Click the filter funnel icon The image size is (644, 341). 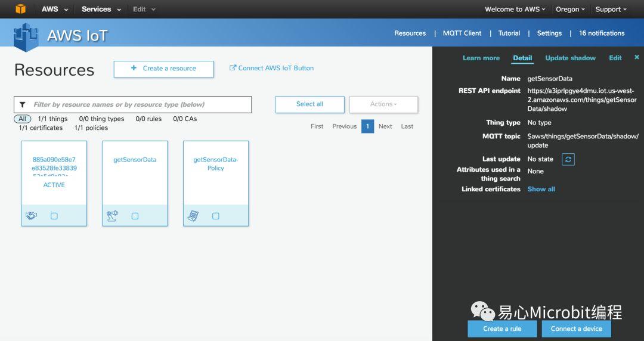tap(23, 105)
